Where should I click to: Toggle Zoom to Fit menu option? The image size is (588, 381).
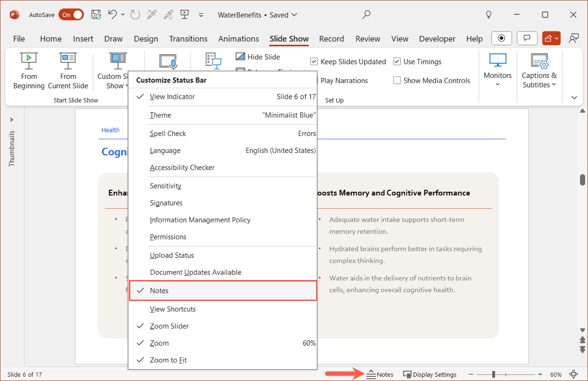tap(223, 360)
